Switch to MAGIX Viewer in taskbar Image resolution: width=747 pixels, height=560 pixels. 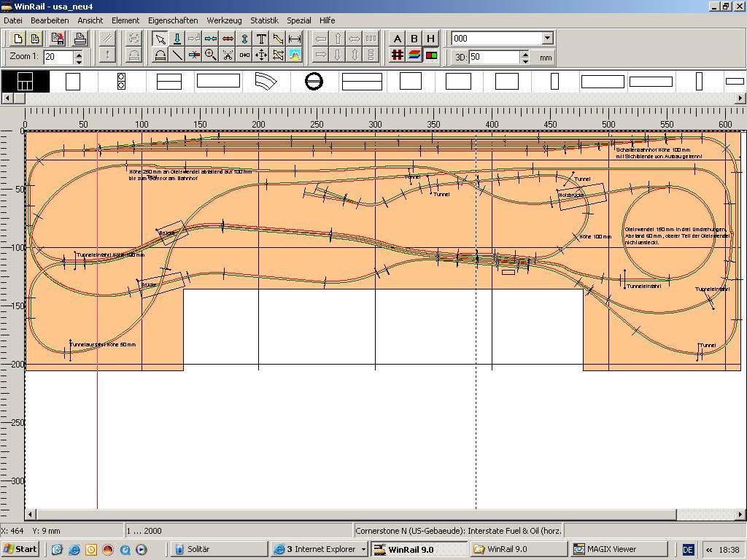click(x=619, y=549)
